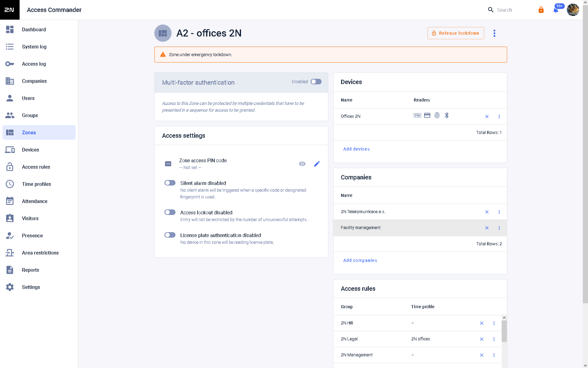
Task: Click the 2N logo
Action: coord(10,10)
